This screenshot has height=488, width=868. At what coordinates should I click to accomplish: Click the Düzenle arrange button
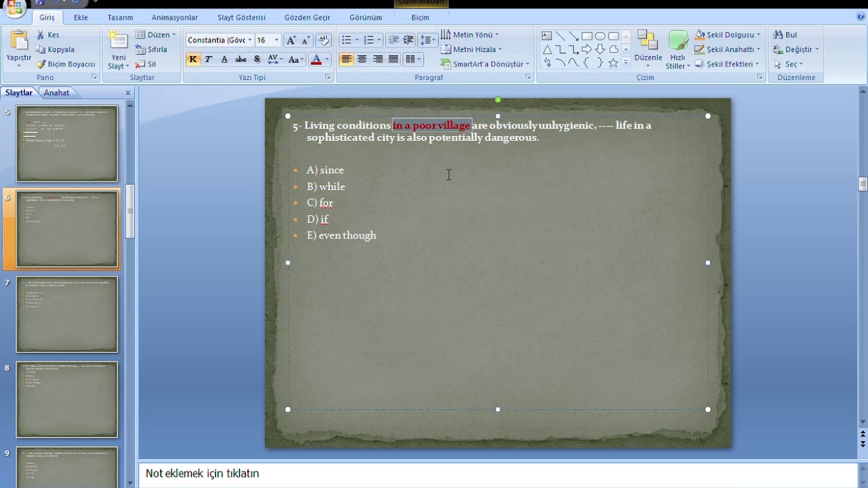click(x=648, y=49)
